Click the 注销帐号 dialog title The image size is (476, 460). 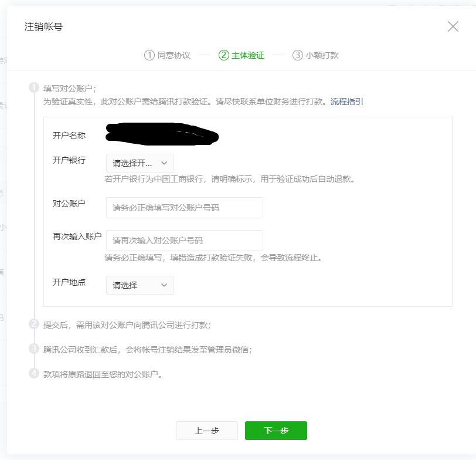44,27
